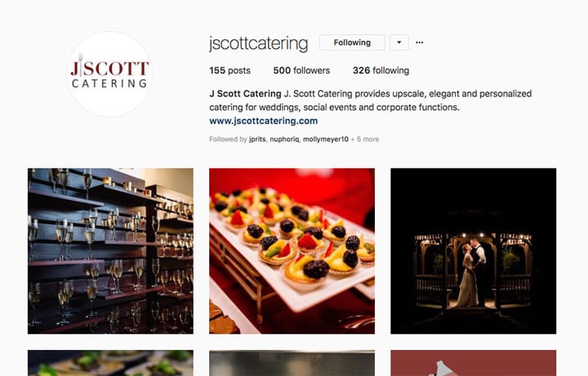Screen dimensions: 588x376
Task: Open the www.jscottcatering.com website link
Action: [263, 121]
